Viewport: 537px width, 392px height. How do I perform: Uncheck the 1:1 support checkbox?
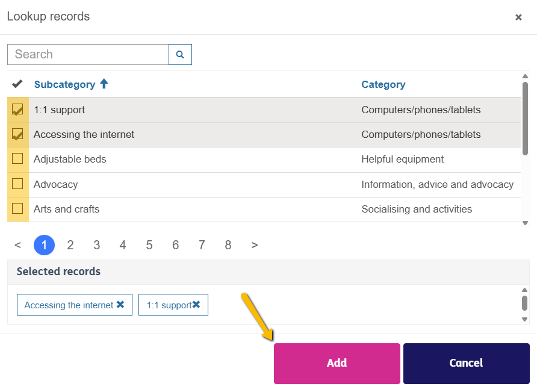click(17, 110)
